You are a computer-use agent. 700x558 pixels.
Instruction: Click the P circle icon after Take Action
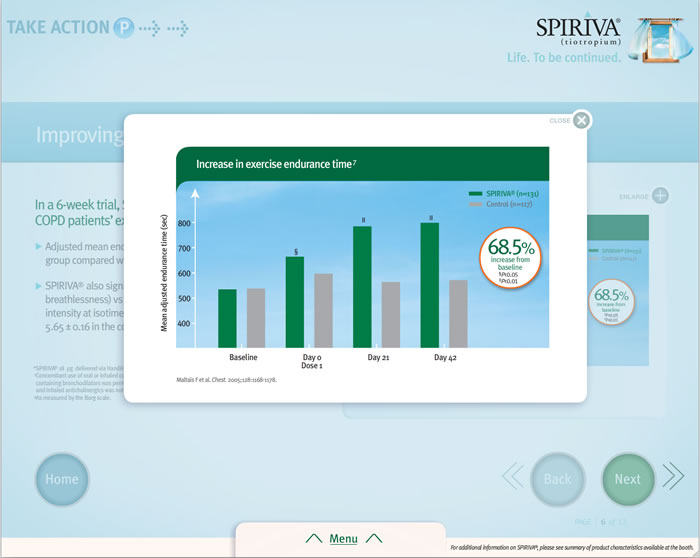(123, 28)
